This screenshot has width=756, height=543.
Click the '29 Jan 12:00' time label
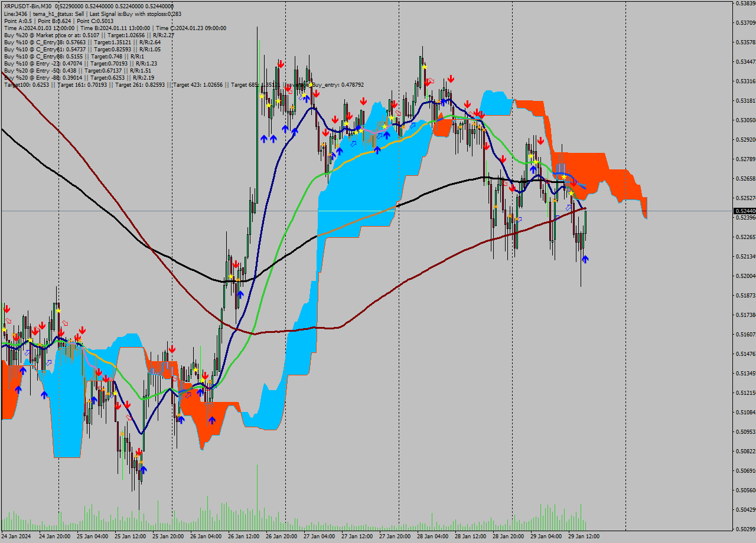pos(584,537)
